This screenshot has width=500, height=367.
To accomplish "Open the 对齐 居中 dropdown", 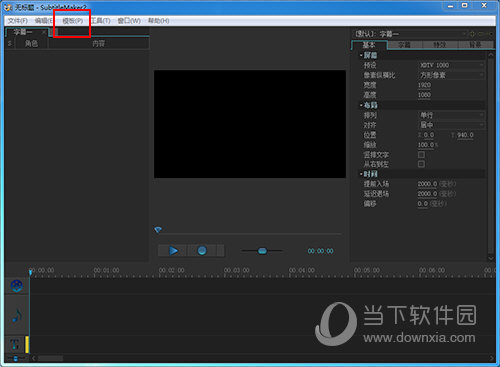I will coord(451,125).
